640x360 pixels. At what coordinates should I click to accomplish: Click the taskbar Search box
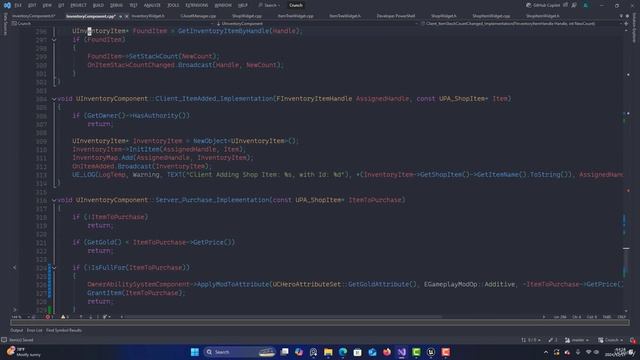click(239, 352)
